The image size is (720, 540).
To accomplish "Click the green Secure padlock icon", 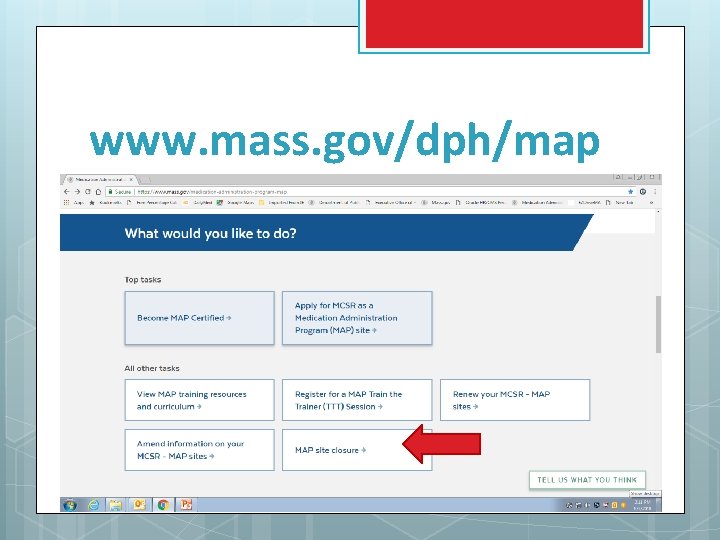I will coord(110,192).
